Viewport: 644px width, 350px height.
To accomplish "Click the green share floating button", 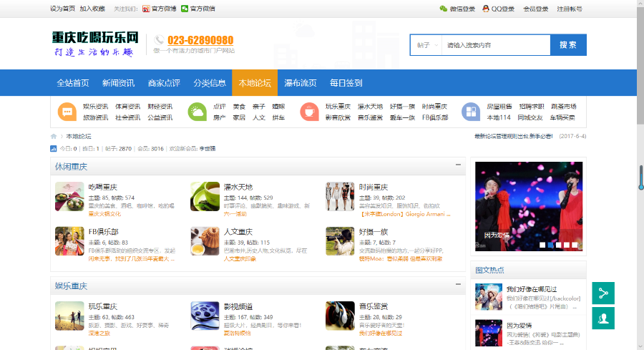I will [x=603, y=293].
